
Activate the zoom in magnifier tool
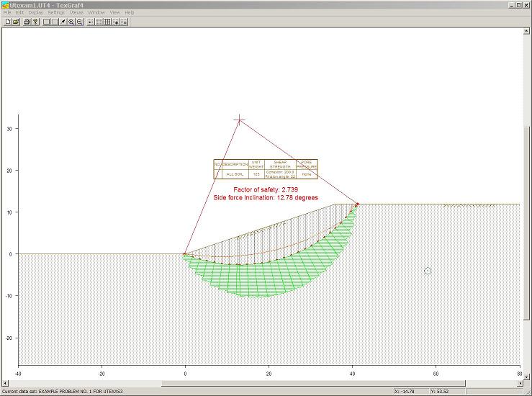(x=71, y=22)
